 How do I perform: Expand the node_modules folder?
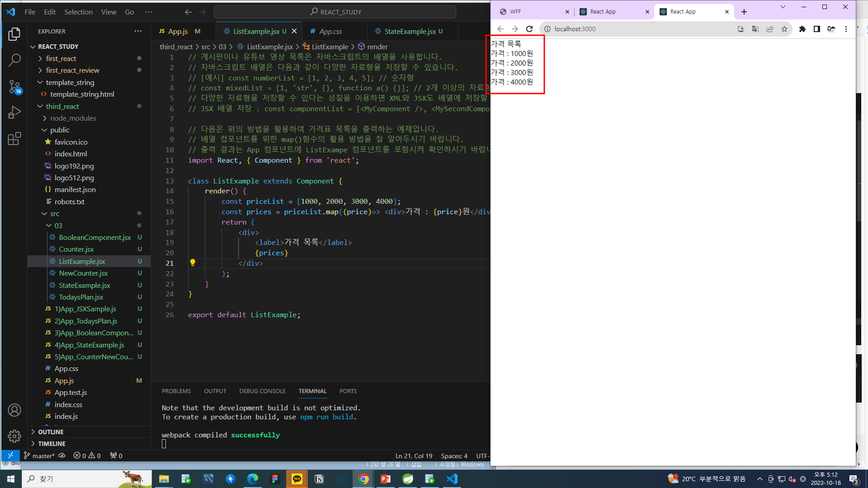[x=73, y=118]
